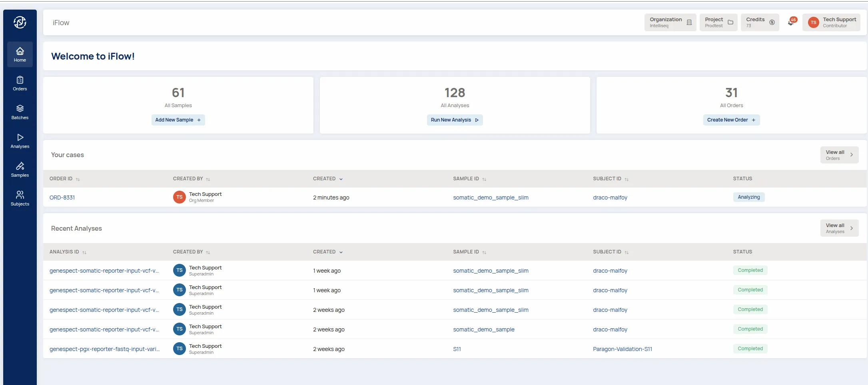The image size is (868, 385).
Task: Open the Paragon-Validation-S11 subject link
Action: pos(622,349)
